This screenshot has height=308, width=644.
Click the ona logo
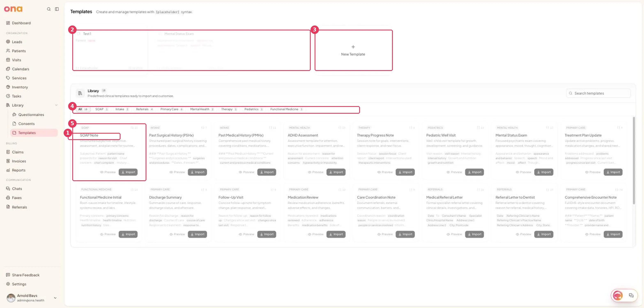point(13,9)
